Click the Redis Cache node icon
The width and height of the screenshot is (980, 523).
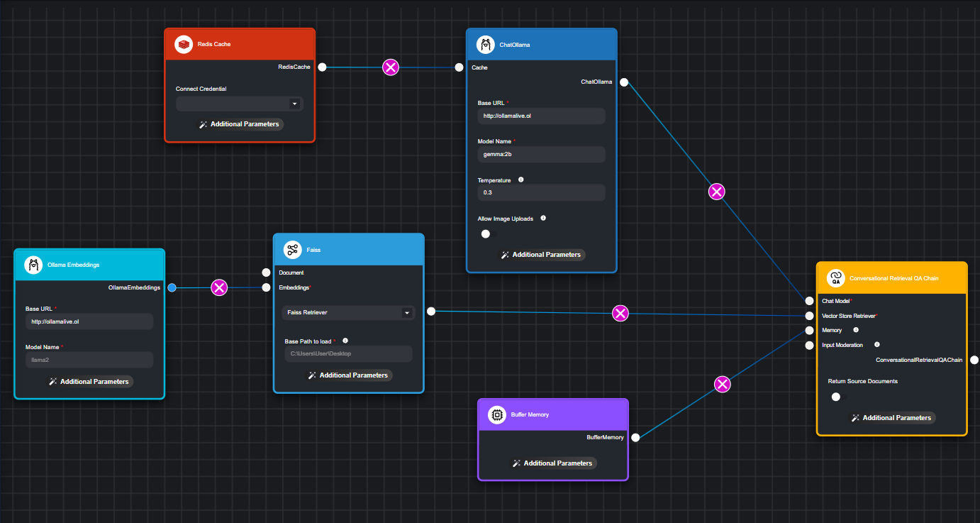pos(184,45)
